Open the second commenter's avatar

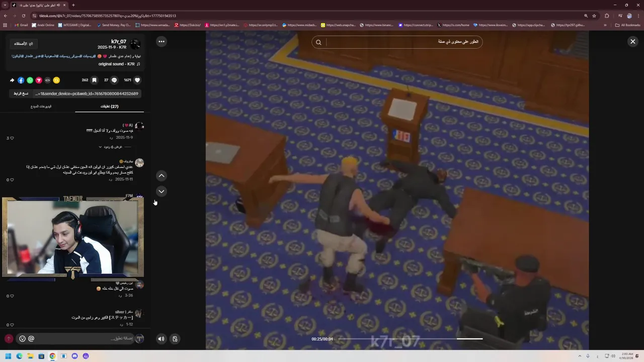139,163
